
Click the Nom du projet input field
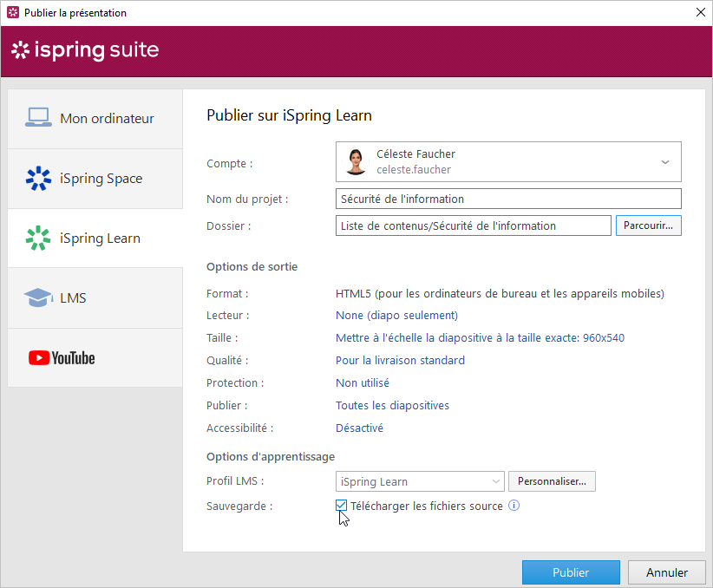coord(508,199)
